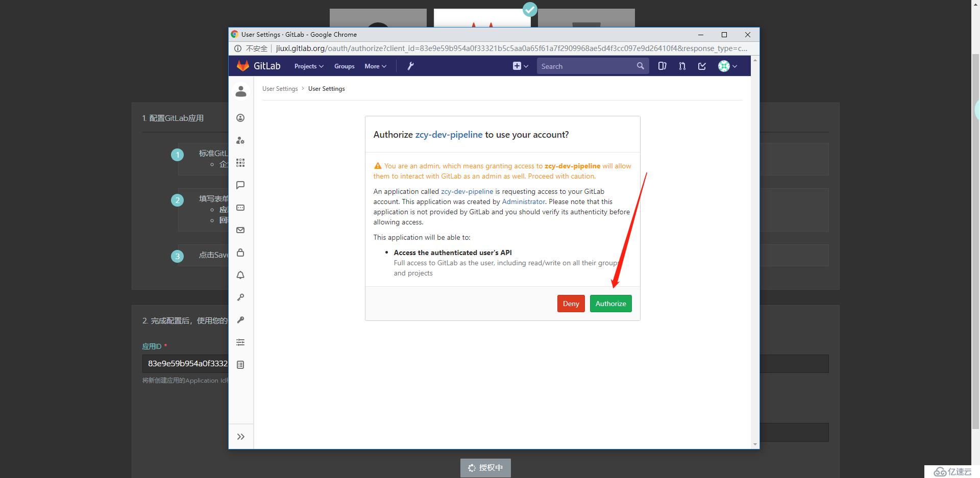The width and height of the screenshot is (980, 478).
Task: Open Applications grid sidebar icon
Action: 240,163
